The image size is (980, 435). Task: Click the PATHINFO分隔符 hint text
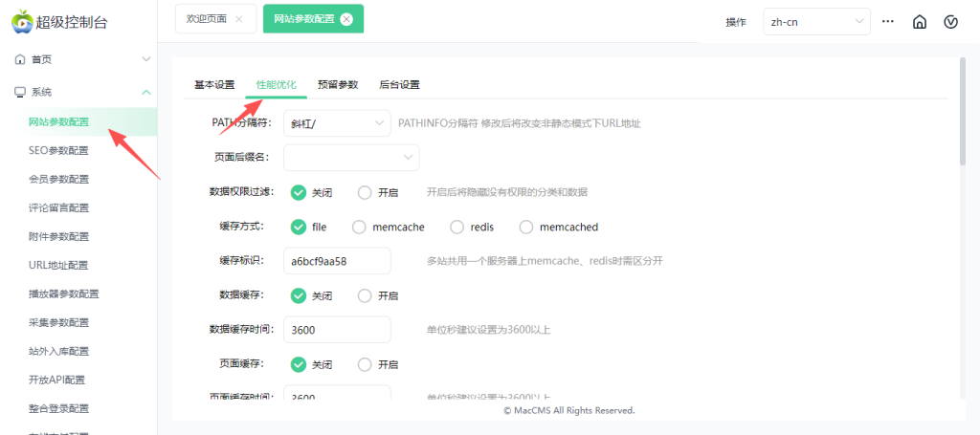(x=520, y=123)
